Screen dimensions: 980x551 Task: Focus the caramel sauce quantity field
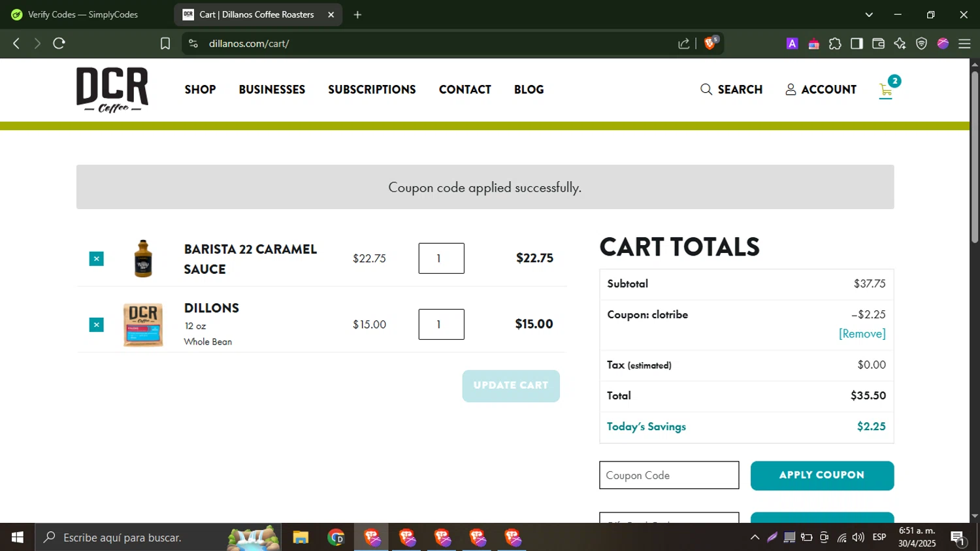441,258
